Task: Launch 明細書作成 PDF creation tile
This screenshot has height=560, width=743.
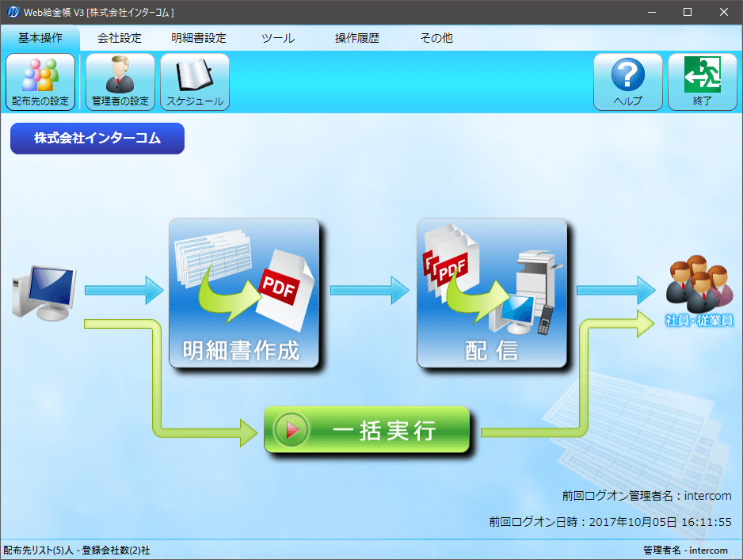Action: pyautogui.click(x=244, y=293)
